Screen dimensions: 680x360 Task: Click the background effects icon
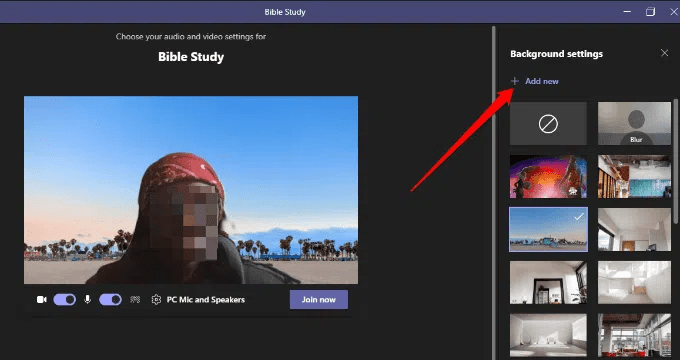[x=135, y=300]
